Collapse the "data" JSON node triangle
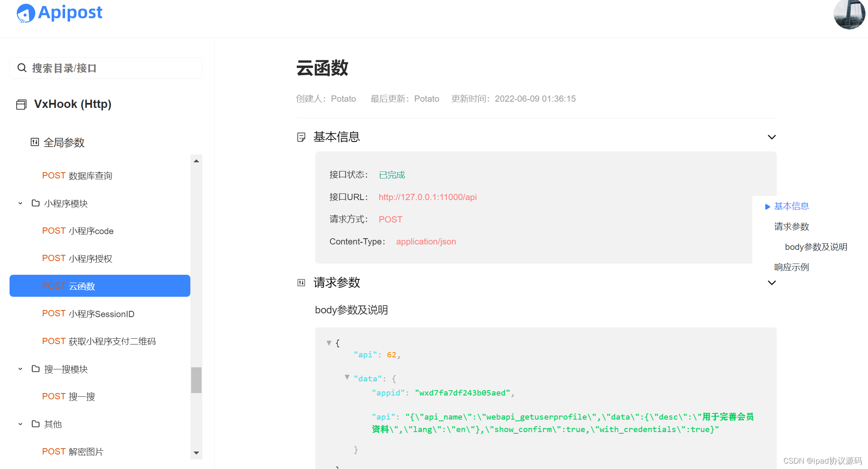 [347, 377]
